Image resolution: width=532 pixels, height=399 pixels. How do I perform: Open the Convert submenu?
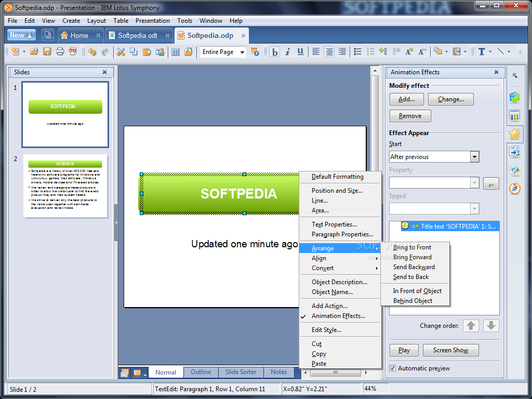(x=340, y=268)
